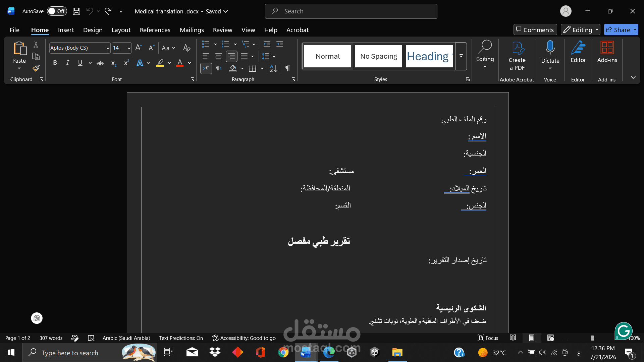The width and height of the screenshot is (644, 362).
Task: Open the Review tab
Action: point(223,30)
